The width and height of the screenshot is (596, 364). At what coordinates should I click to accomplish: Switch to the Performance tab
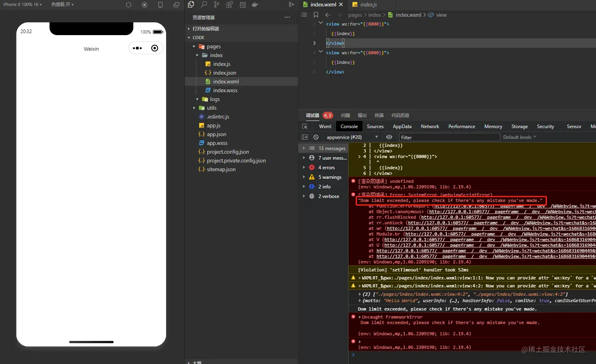tap(462, 127)
